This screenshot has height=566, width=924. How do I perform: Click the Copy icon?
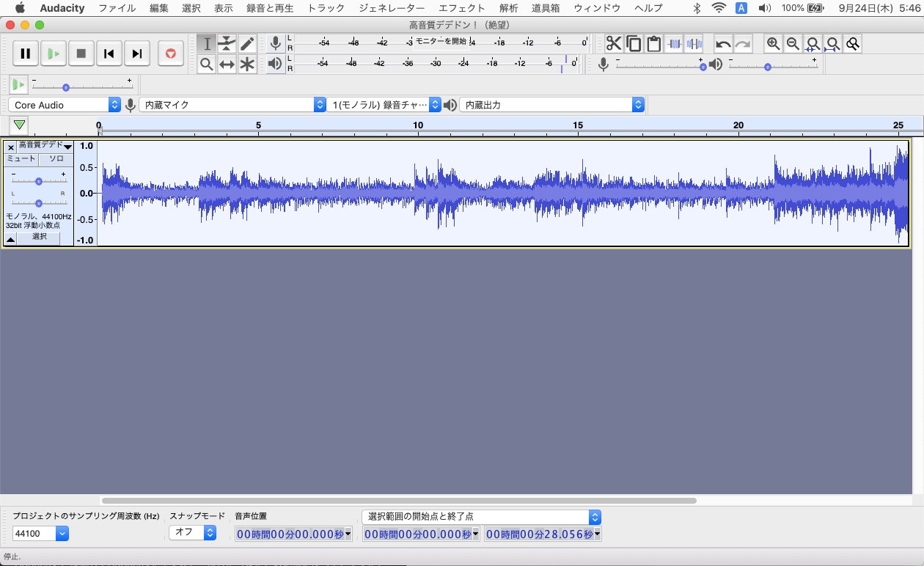click(634, 44)
